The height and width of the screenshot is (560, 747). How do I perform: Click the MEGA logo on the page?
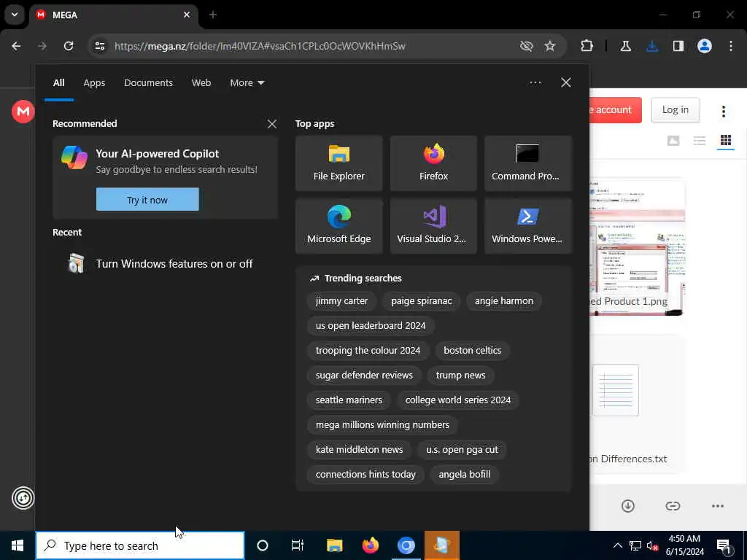pyautogui.click(x=23, y=112)
